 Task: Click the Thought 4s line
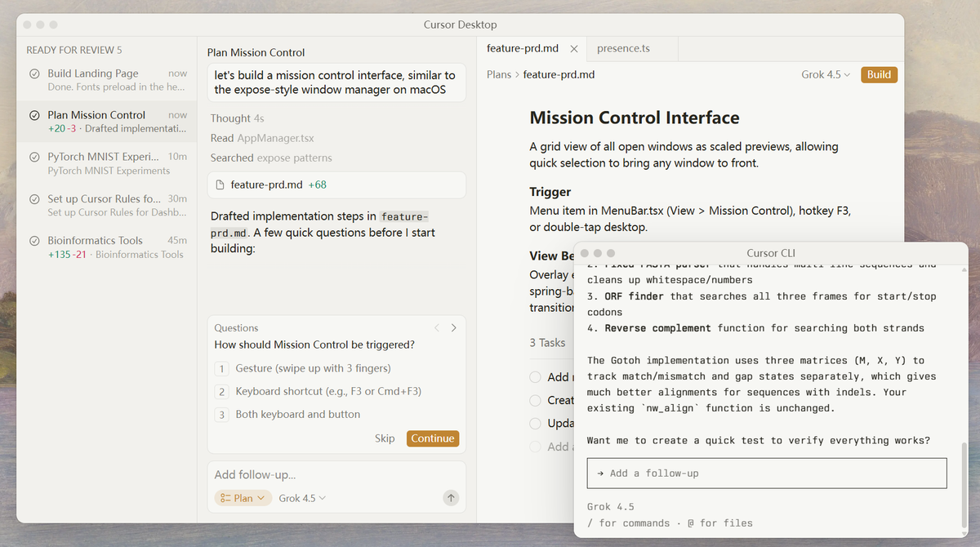(x=237, y=118)
